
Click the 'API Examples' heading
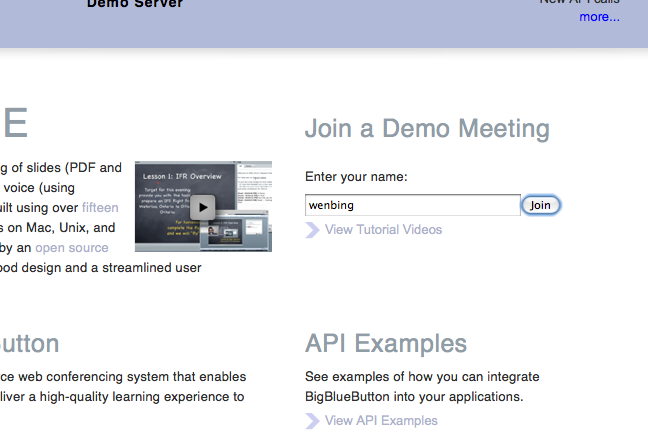386,343
